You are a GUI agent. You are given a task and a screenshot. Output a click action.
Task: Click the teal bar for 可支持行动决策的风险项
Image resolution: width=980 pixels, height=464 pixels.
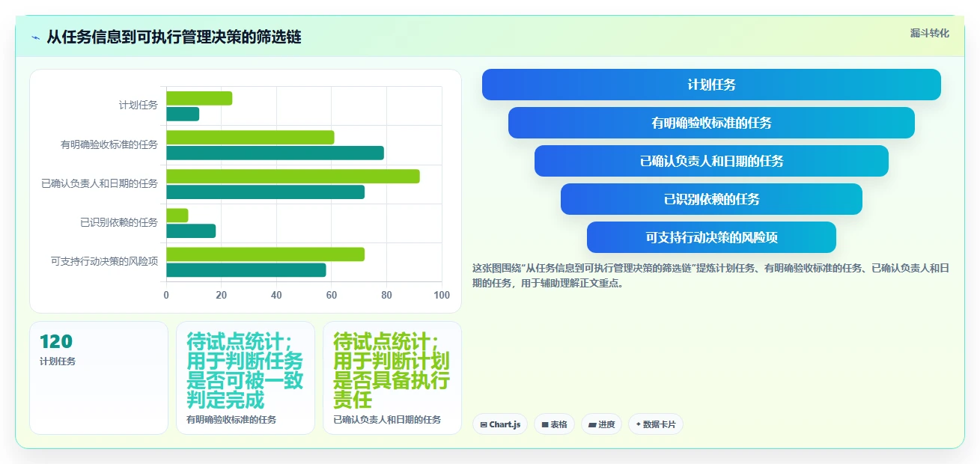coord(246,270)
